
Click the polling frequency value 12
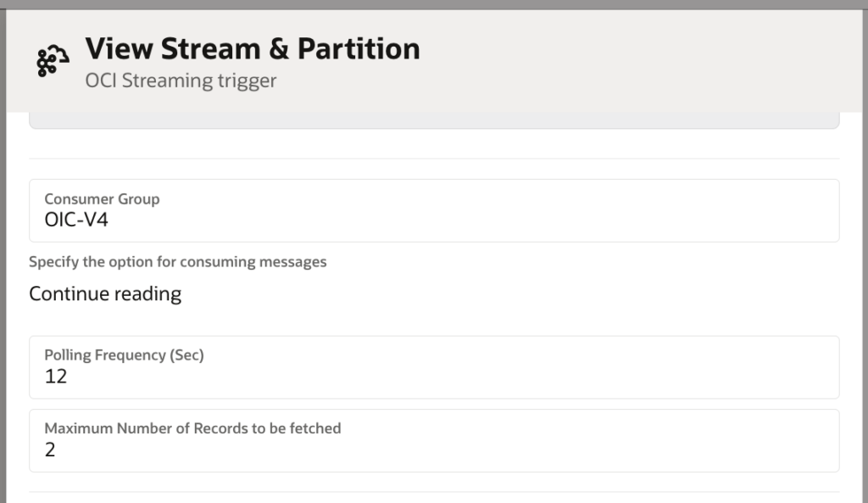[56, 377]
